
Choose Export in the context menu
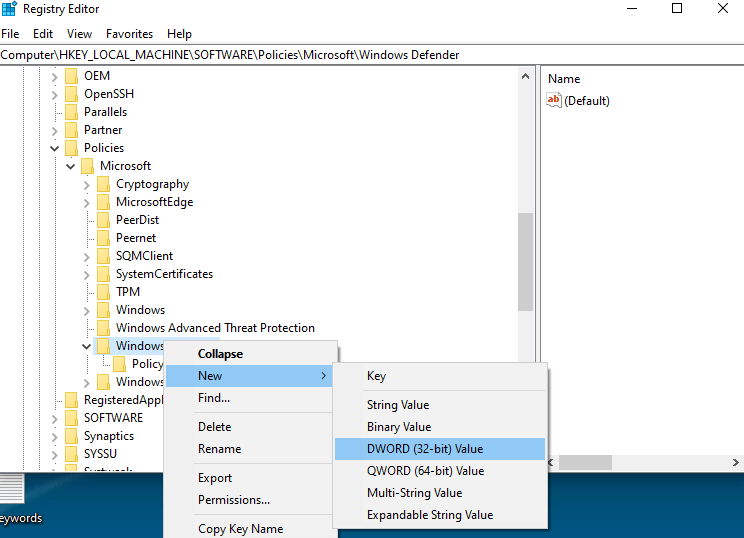250,478
